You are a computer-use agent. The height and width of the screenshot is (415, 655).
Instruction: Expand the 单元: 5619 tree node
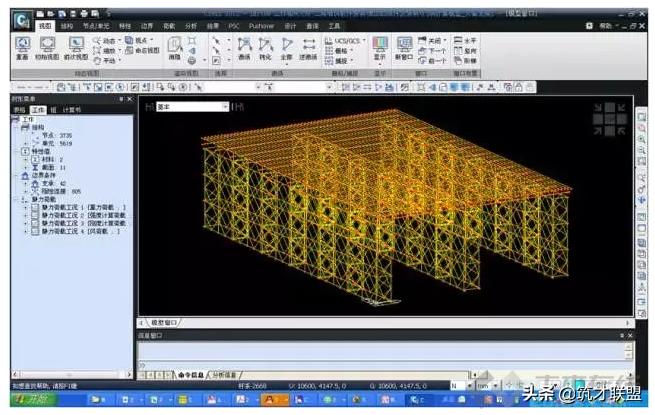click(x=26, y=143)
